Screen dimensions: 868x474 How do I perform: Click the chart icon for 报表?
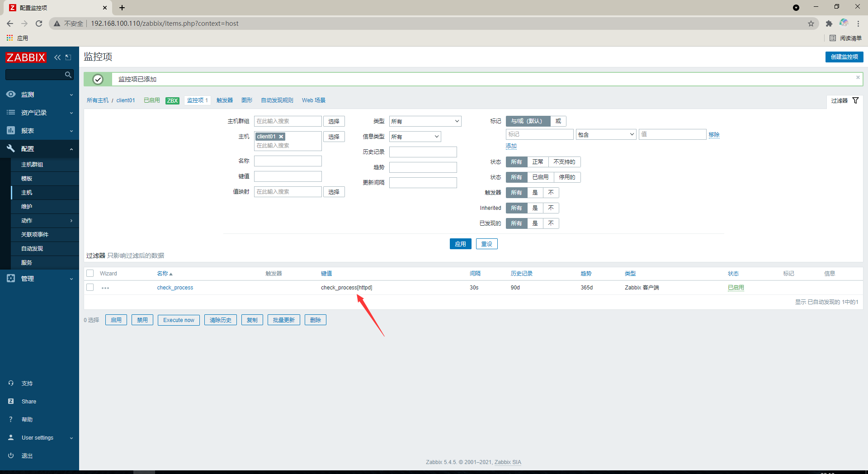pos(11,130)
